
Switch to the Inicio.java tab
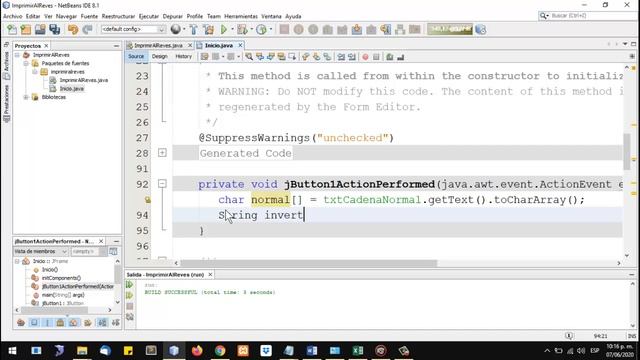click(219, 46)
